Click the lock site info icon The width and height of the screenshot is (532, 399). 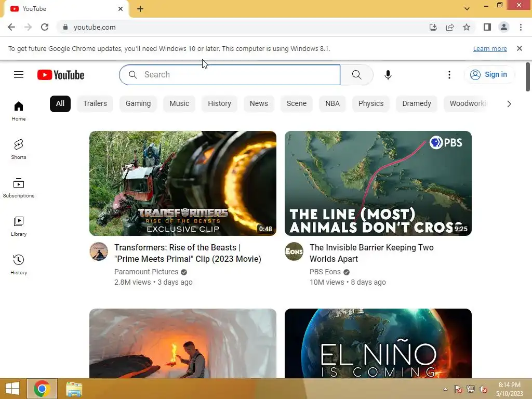click(65, 27)
